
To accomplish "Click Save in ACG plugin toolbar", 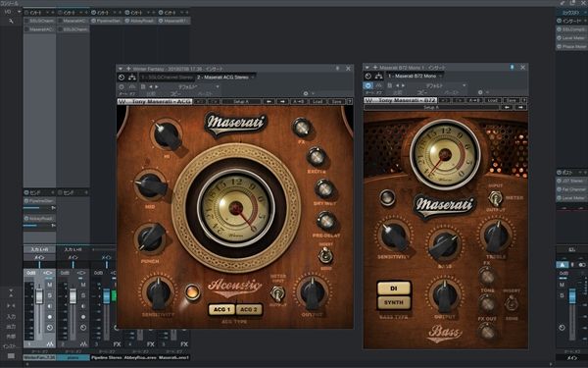I will (x=336, y=101).
